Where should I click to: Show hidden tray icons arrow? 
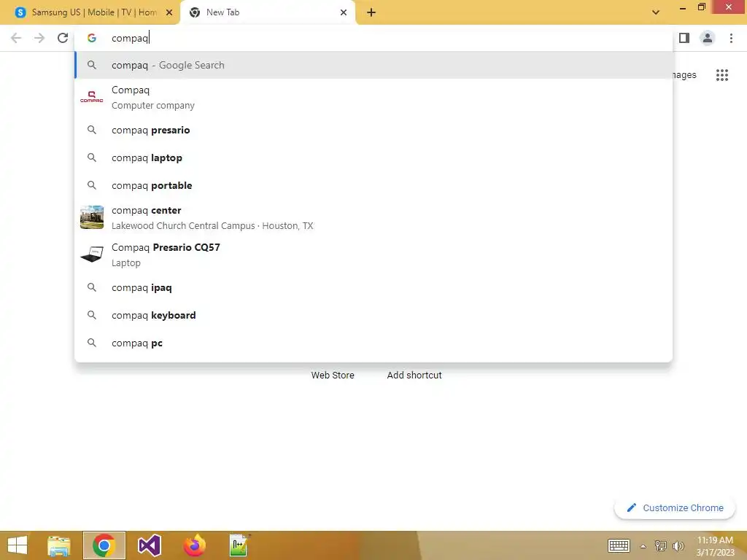(643, 546)
